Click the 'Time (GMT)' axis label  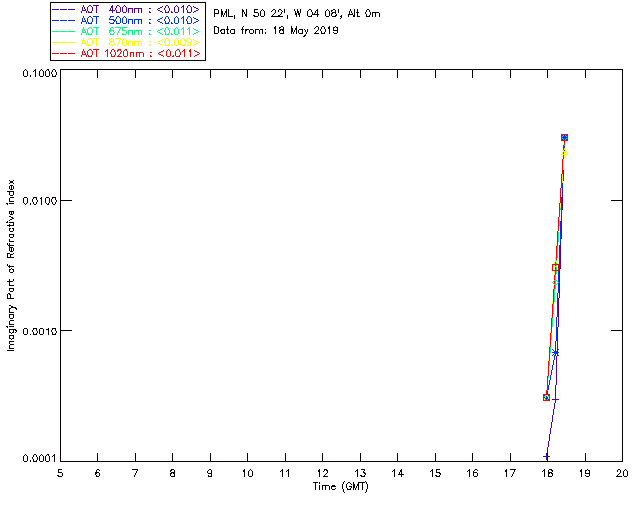coord(341,487)
